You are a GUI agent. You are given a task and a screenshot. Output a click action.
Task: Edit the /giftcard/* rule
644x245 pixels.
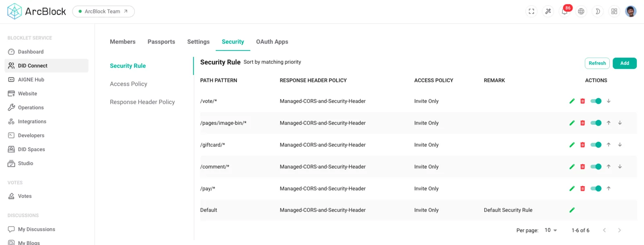572,145
